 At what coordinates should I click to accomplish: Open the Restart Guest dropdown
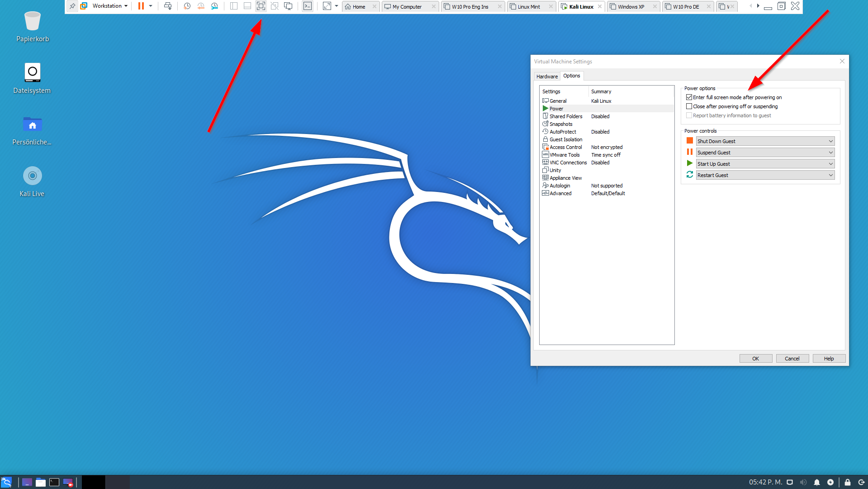coord(765,175)
